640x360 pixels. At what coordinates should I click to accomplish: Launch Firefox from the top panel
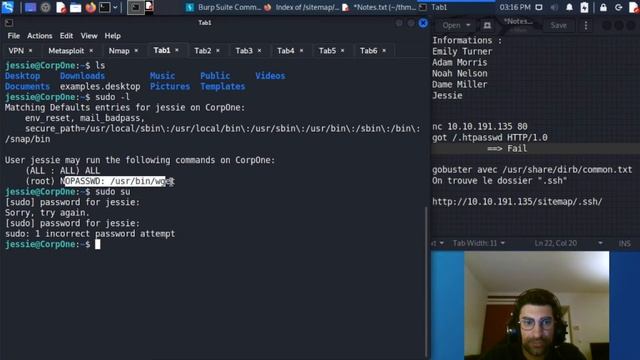pos(91,7)
